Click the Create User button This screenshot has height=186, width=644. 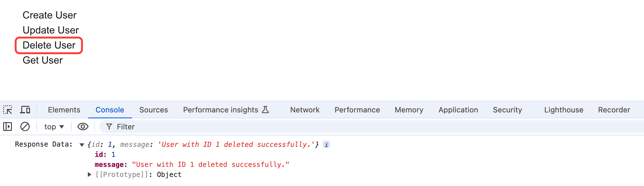point(49,15)
